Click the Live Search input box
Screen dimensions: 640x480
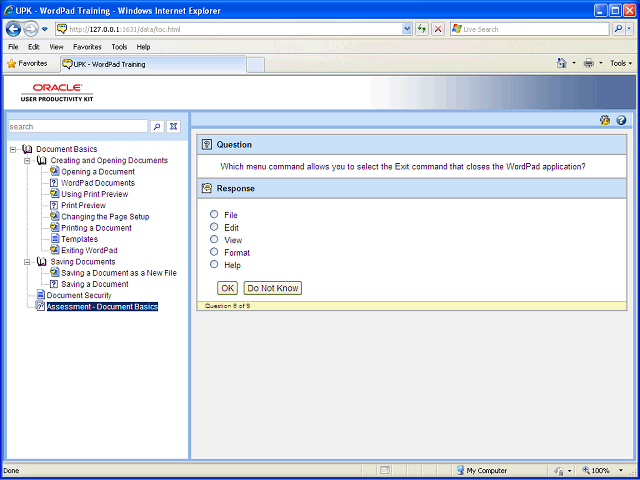[x=529, y=29]
